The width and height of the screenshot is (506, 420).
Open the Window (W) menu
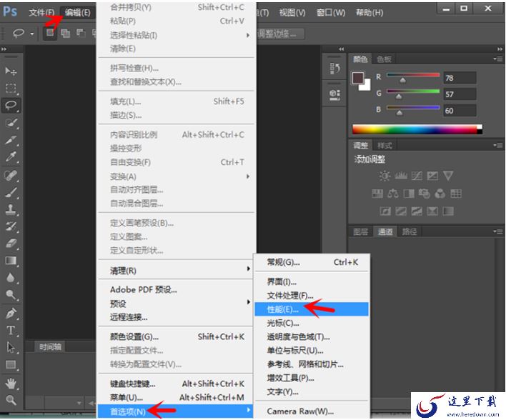[x=331, y=13]
